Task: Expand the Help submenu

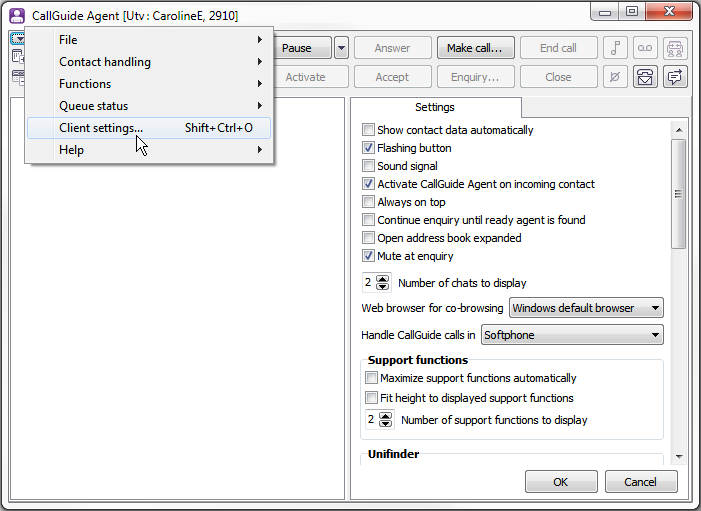Action: 149,150
